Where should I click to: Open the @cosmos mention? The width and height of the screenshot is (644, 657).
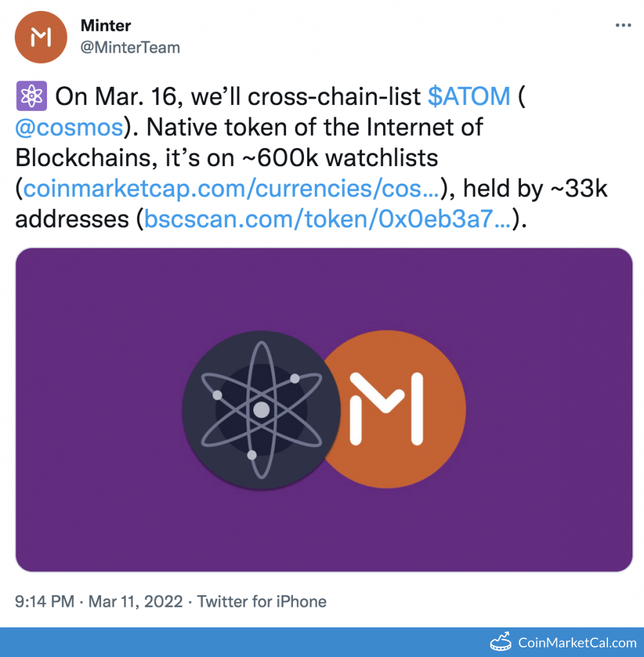[x=68, y=126]
